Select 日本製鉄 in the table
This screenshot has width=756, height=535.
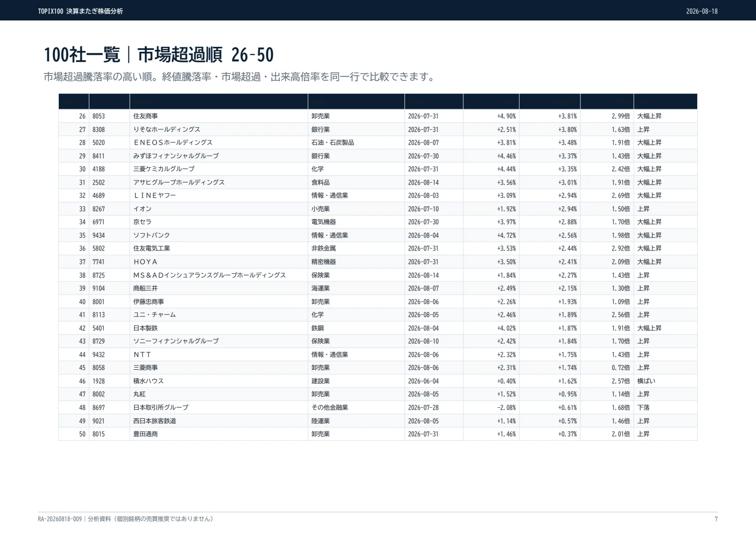145,328
